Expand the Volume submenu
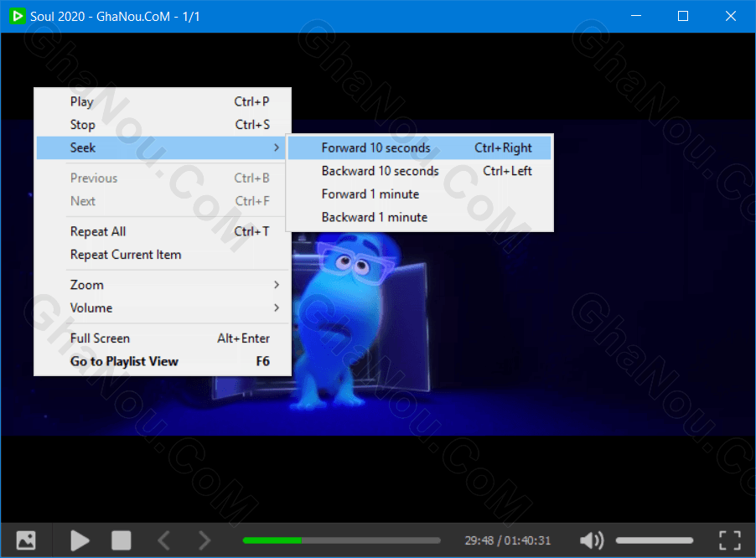 [x=164, y=308]
